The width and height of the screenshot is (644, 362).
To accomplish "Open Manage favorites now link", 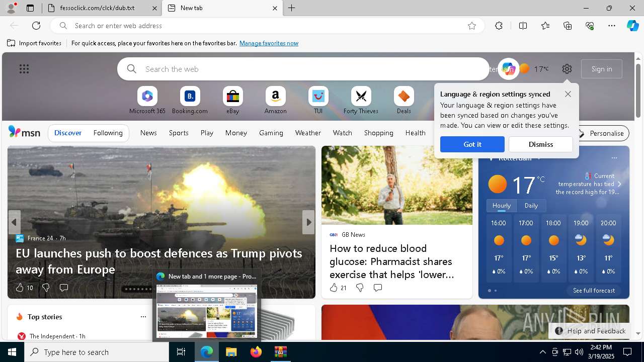I will coord(269,43).
